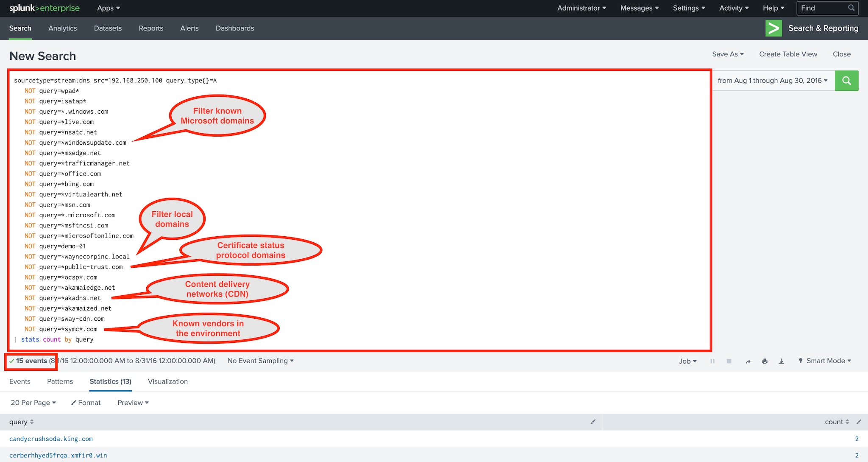This screenshot has width=868, height=462.
Task: Open the Apps dropdown
Action: 108,8
